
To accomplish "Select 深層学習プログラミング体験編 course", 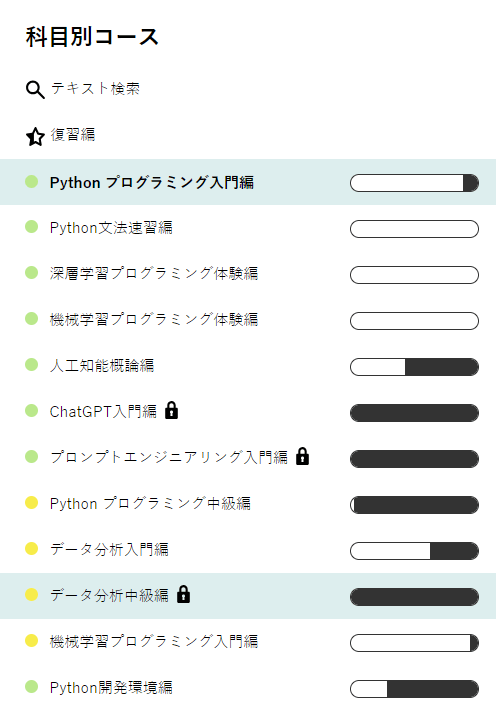I will [248, 274].
